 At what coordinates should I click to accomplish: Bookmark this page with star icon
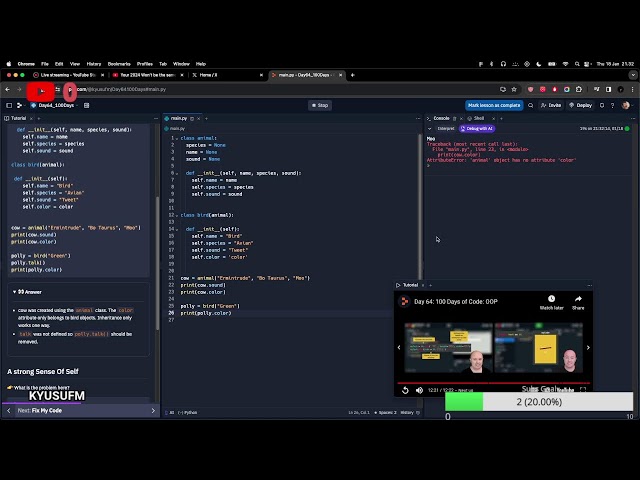pos(514,89)
